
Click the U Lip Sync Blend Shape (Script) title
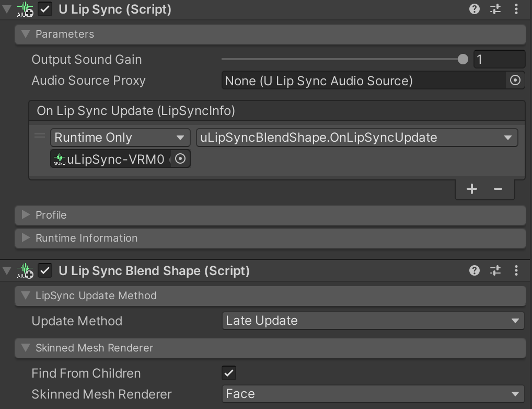click(x=154, y=271)
